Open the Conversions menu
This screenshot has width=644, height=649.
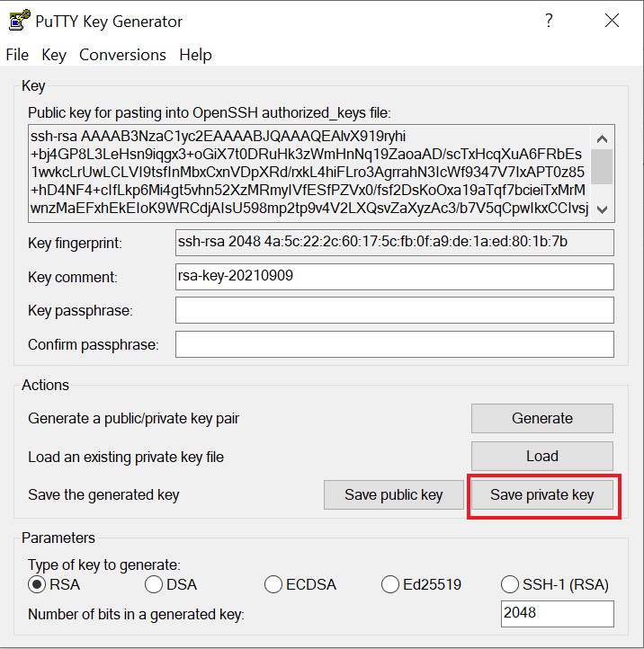(x=122, y=55)
